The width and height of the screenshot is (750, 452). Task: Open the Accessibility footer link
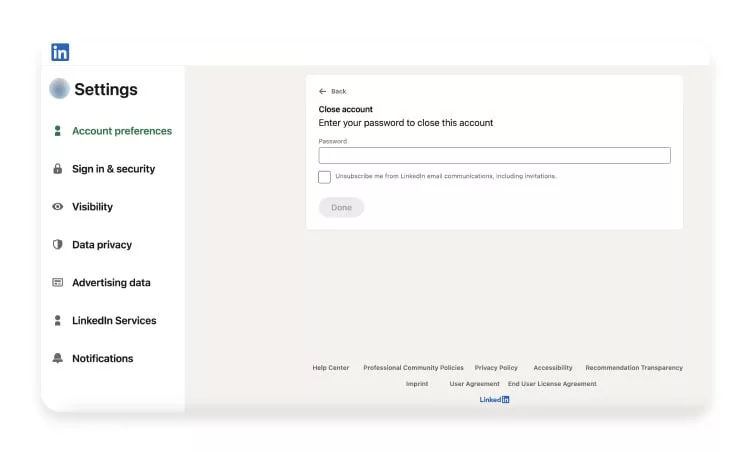pos(553,368)
